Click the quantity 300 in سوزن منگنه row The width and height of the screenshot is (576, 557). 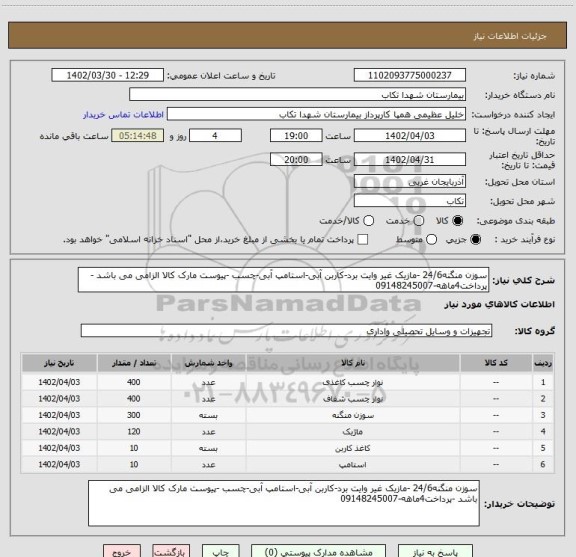[134, 415]
